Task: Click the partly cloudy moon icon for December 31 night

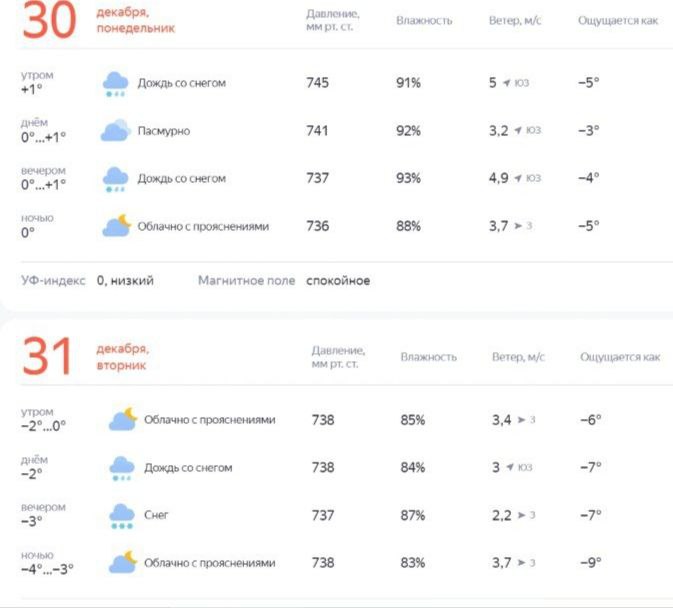Action: click(x=123, y=563)
